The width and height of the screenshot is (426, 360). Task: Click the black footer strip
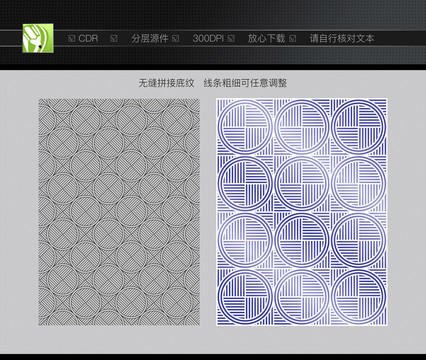tap(213, 357)
